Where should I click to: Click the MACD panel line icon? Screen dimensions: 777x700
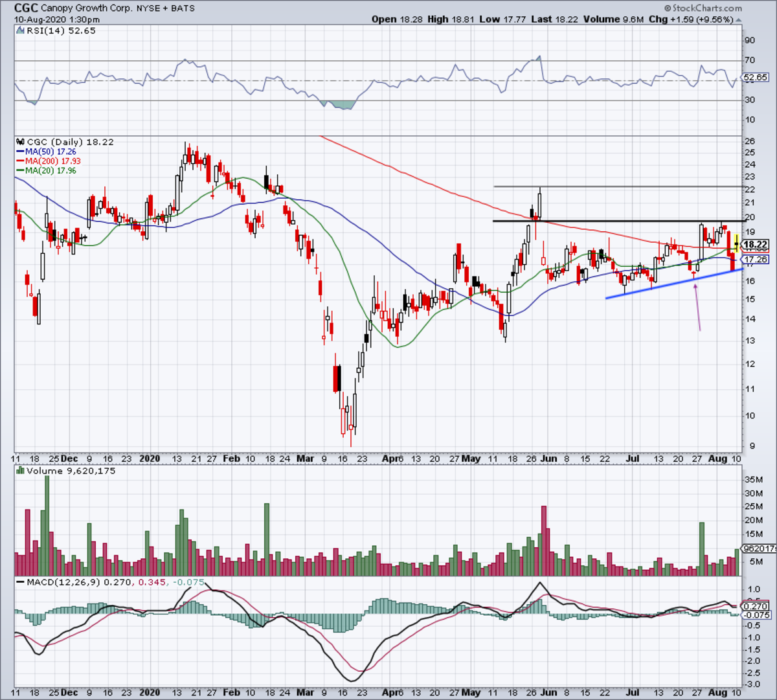click(21, 582)
